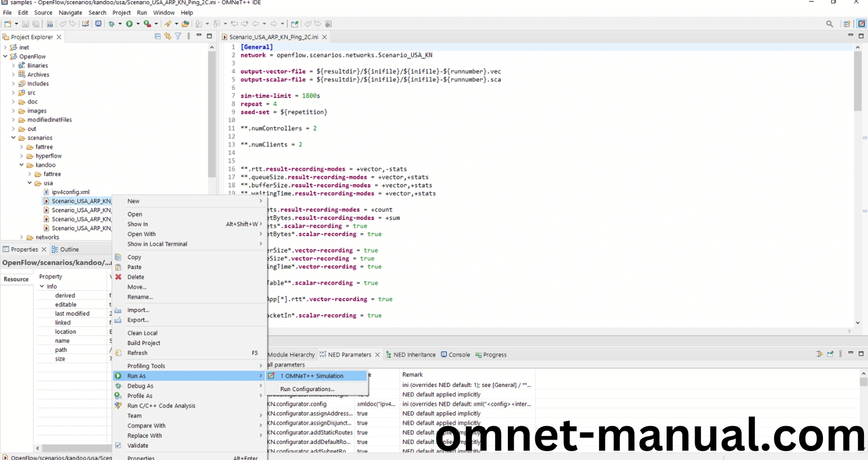Collapse the kandoo folder

click(x=22, y=165)
